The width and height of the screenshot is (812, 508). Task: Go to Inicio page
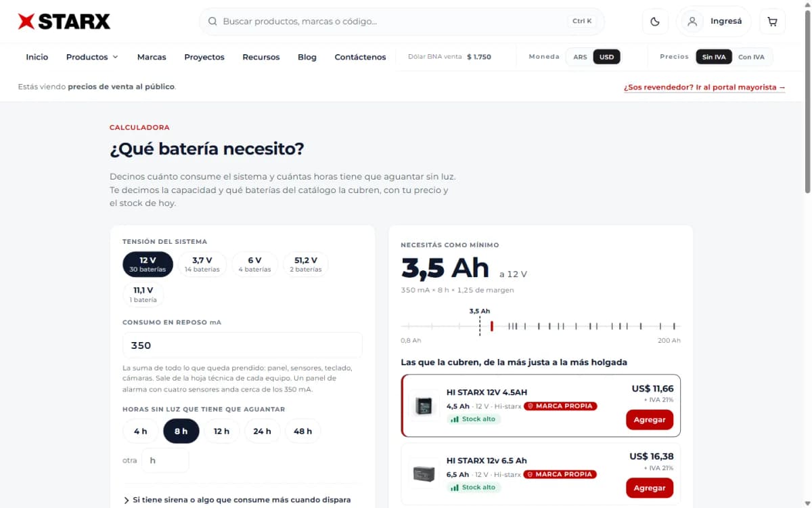[x=37, y=57]
